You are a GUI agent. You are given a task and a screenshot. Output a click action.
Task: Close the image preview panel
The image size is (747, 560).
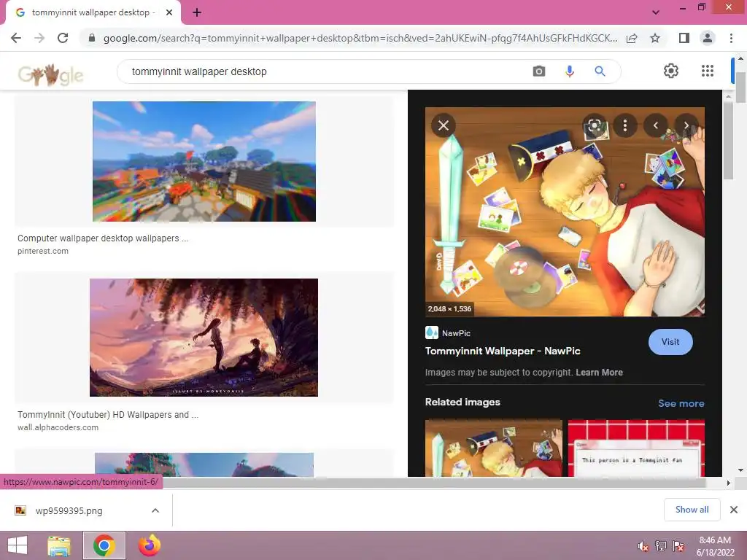444,125
